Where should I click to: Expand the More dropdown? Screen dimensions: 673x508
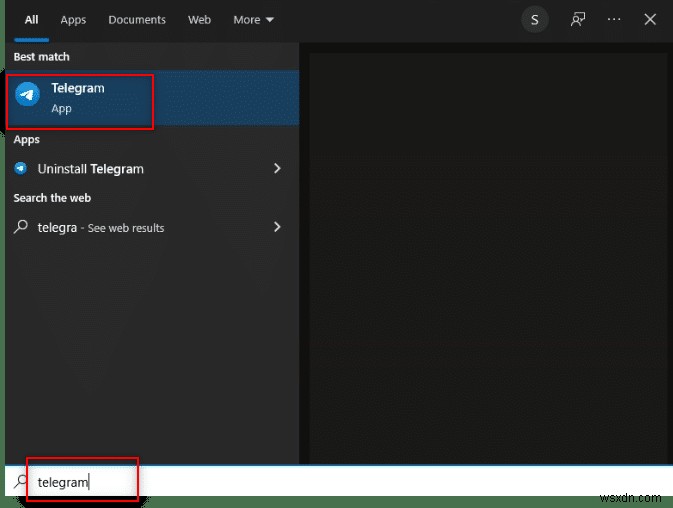click(x=253, y=20)
